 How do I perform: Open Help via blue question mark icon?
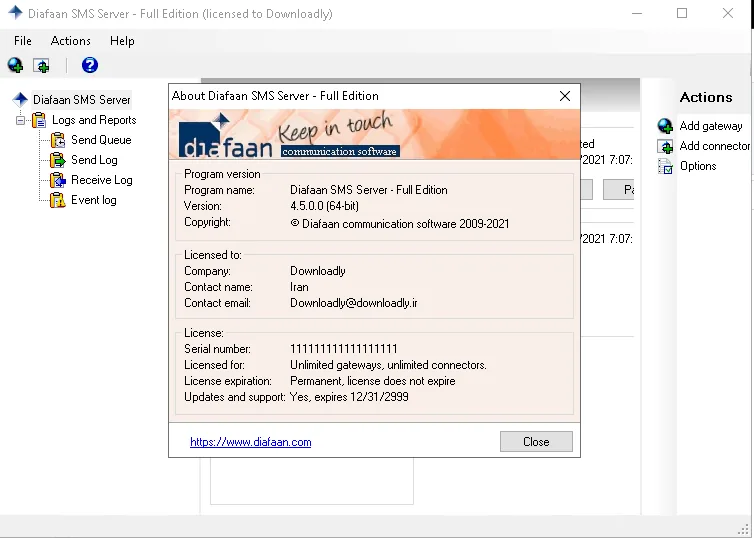point(90,65)
